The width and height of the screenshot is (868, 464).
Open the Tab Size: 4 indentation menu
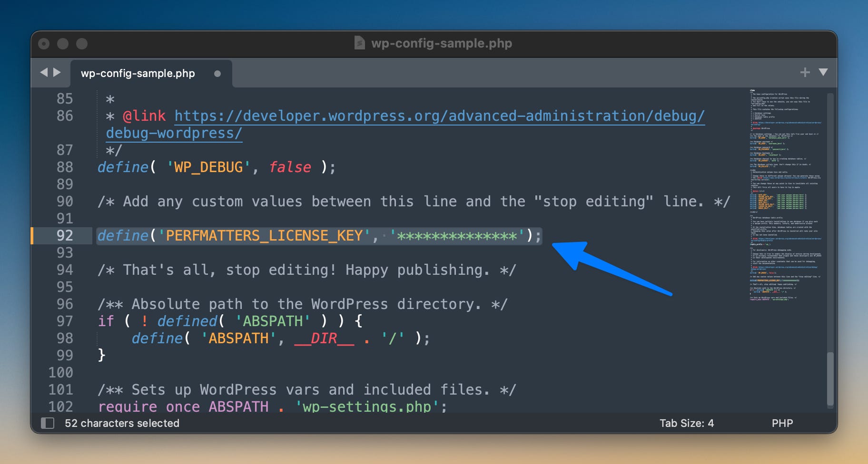(x=686, y=423)
